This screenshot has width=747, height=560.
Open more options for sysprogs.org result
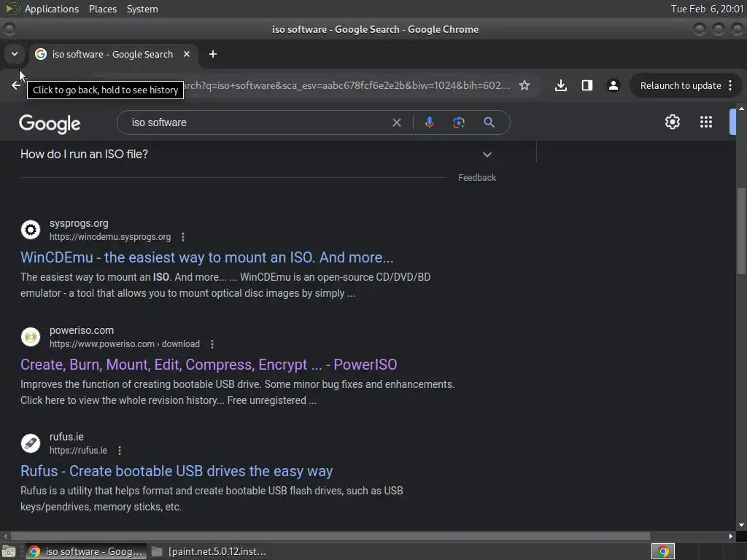click(183, 237)
